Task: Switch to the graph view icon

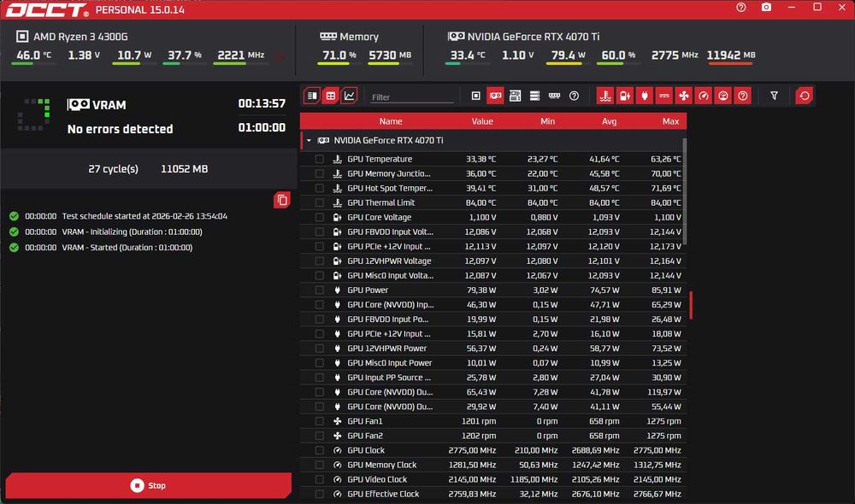Action: pos(349,96)
